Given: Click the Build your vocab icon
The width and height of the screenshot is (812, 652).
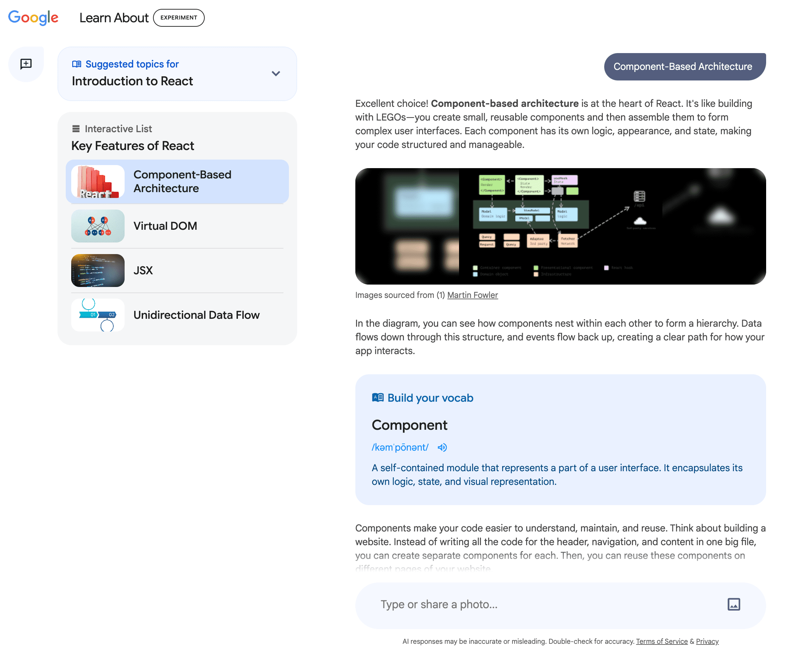Looking at the screenshot, I should pos(378,398).
